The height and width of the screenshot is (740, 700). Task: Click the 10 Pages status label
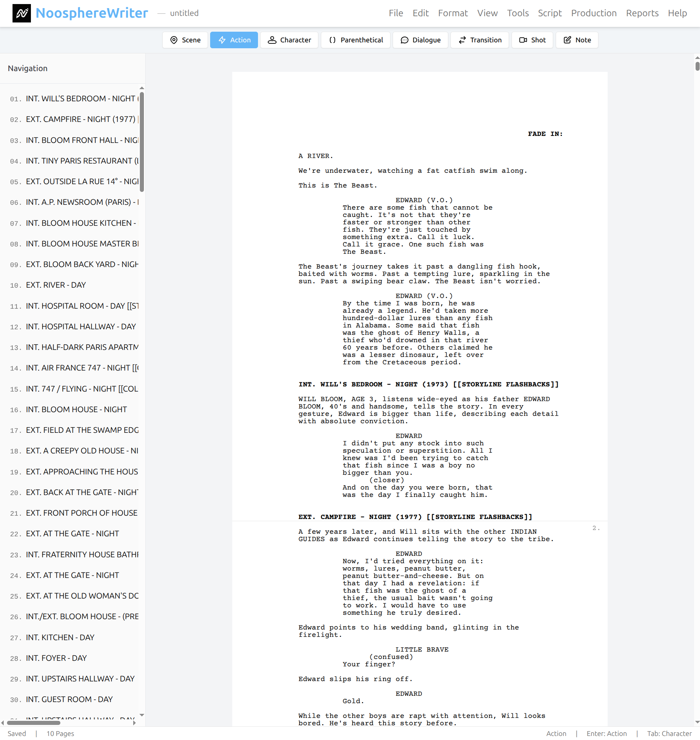click(x=60, y=733)
